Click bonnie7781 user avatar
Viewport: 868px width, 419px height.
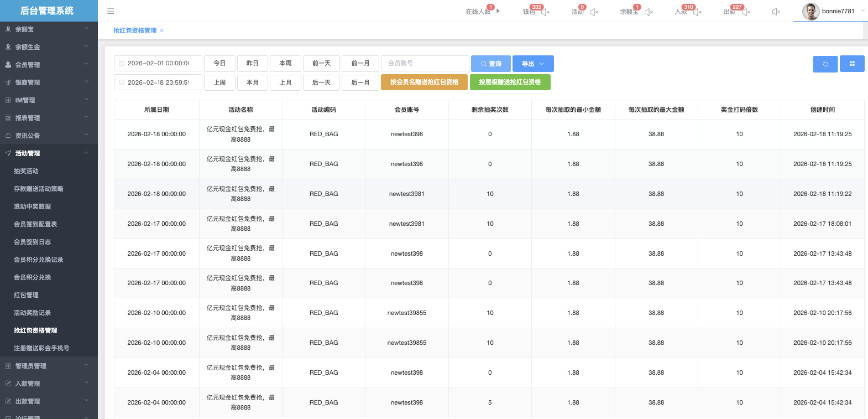(x=811, y=11)
